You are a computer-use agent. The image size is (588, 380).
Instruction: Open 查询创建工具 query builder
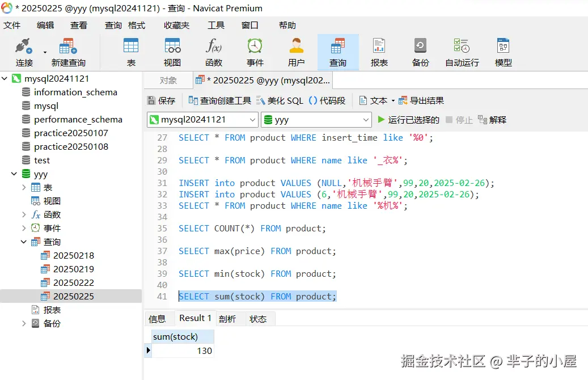pos(220,100)
